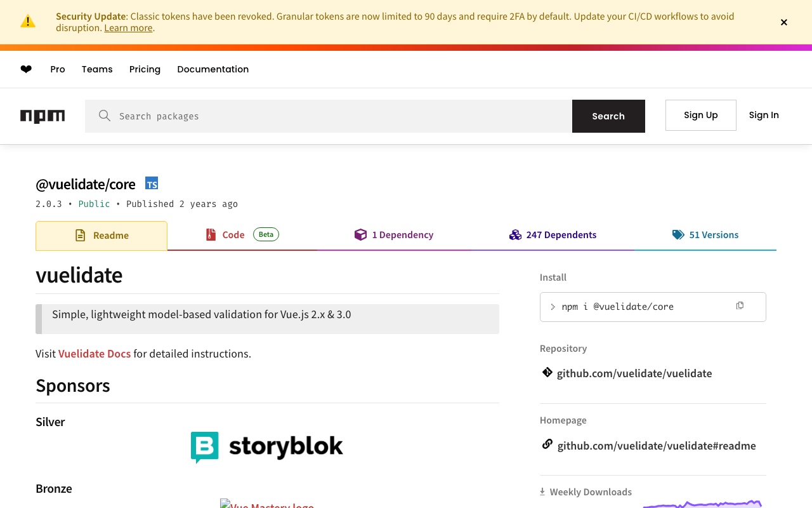Focus the Search packages input field
The height and width of the screenshot is (508, 812).
[x=343, y=116]
